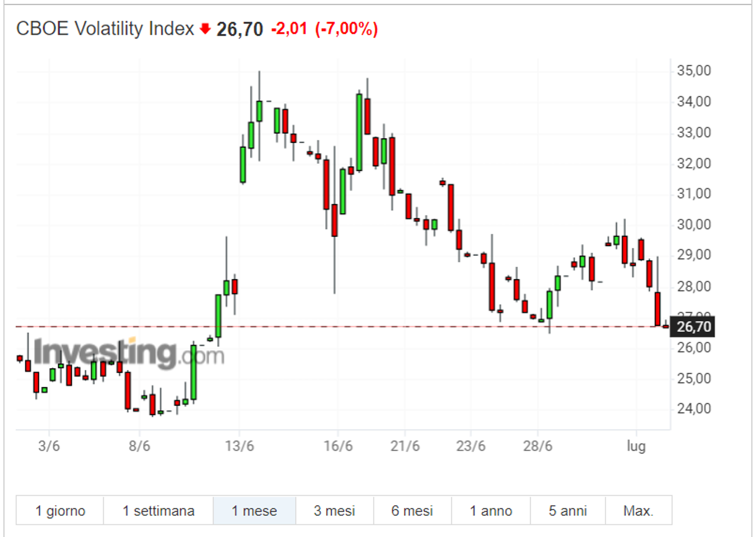The image size is (756, 537).
Task: Switch chart to 3 mesi range
Action: coord(335,511)
